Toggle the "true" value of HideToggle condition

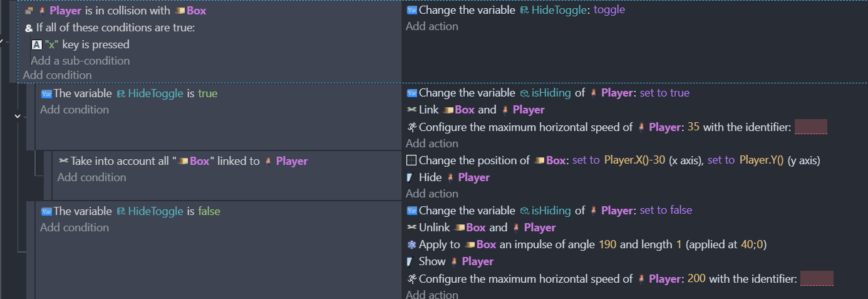point(207,93)
